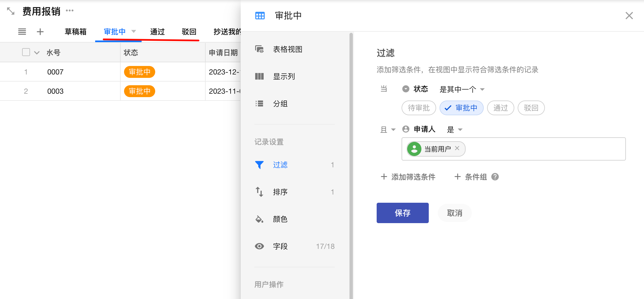Click the green avatar of 当前用户
644x299 pixels.
point(414,149)
